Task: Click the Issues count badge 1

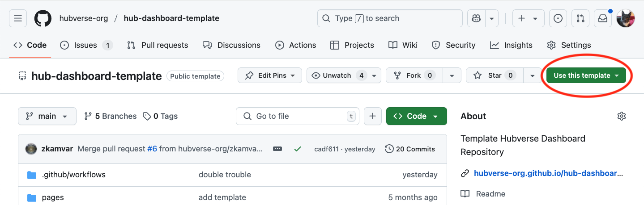Action: pos(107,45)
